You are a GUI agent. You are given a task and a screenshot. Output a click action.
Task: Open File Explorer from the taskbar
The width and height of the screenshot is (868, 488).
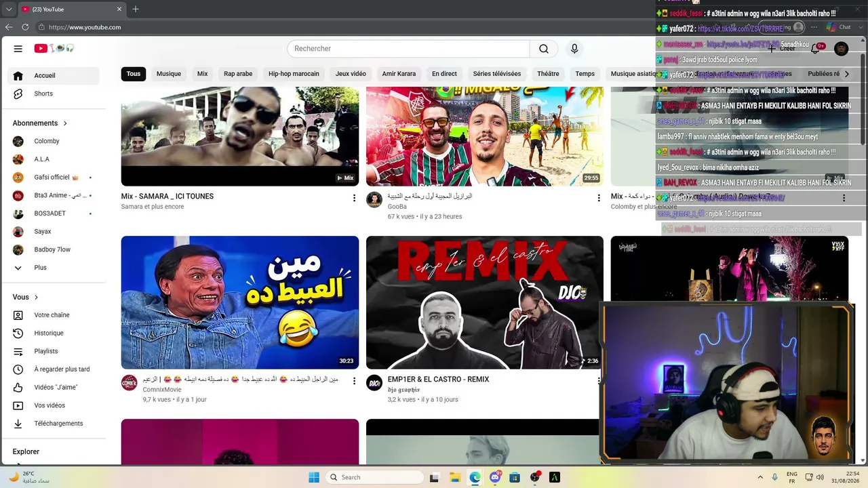[455, 477]
